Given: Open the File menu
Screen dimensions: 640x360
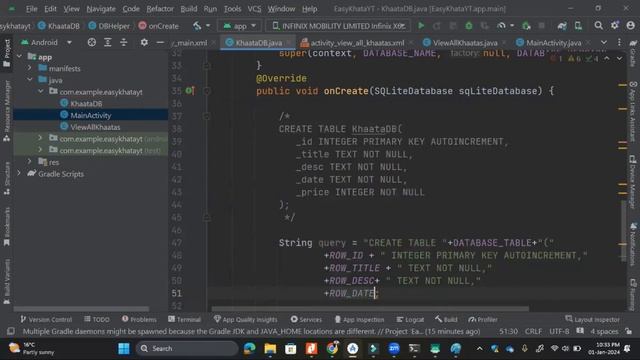Looking at the screenshot, I should tap(31, 9).
